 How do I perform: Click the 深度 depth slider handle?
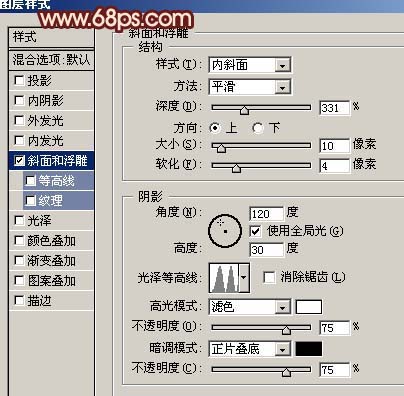point(244,110)
